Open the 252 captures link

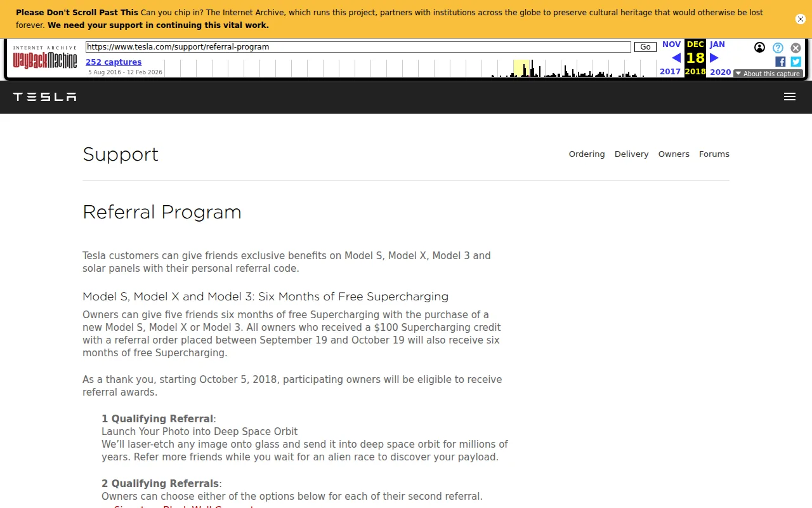[x=114, y=62]
